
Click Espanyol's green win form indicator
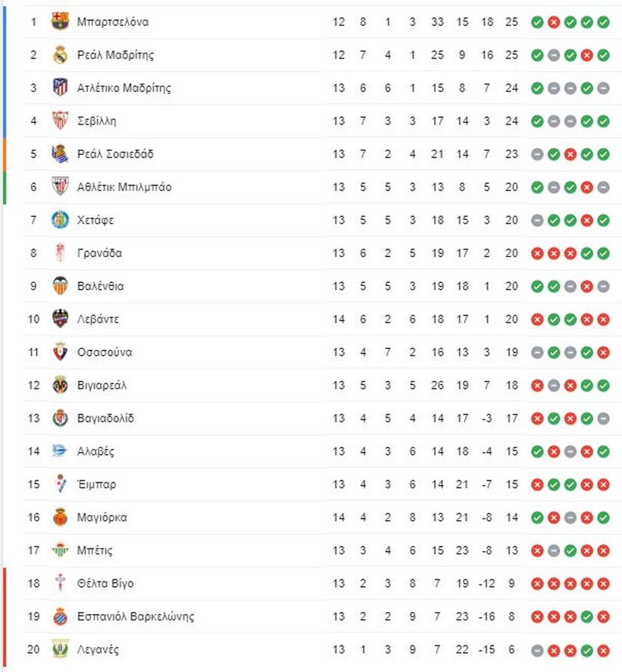click(586, 617)
